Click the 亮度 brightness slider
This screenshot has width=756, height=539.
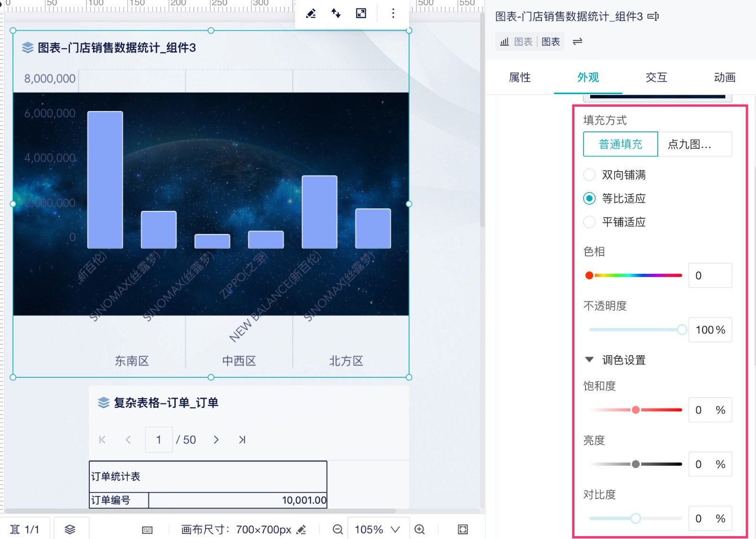point(636,464)
